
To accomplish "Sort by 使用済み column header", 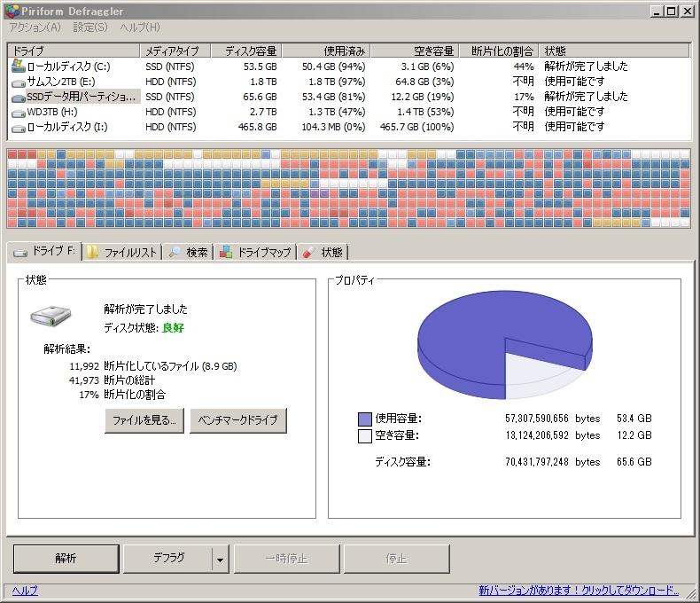I will coord(326,51).
